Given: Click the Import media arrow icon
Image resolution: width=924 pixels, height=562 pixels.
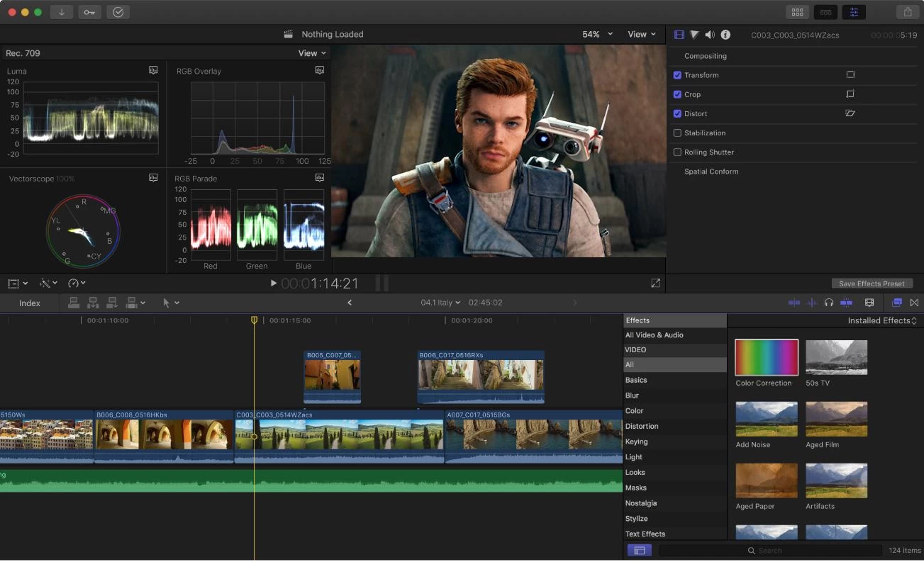Looking at the screenshot, I should [62, 12].
